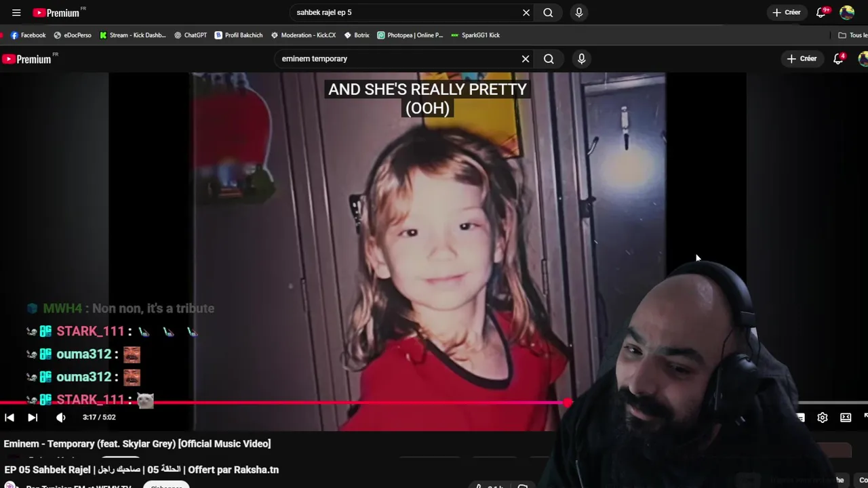Clear the "sahbek rajel ep 5" search text

[526, 12]
